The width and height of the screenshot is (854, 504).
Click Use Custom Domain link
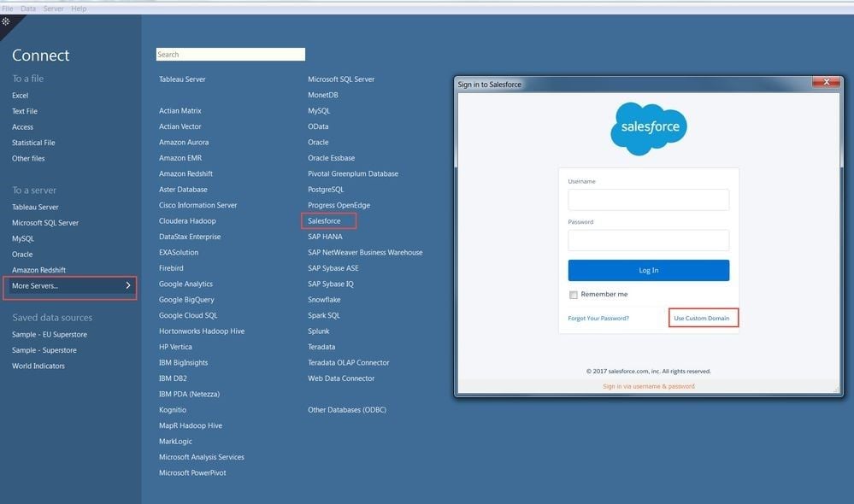pos(702,319)
